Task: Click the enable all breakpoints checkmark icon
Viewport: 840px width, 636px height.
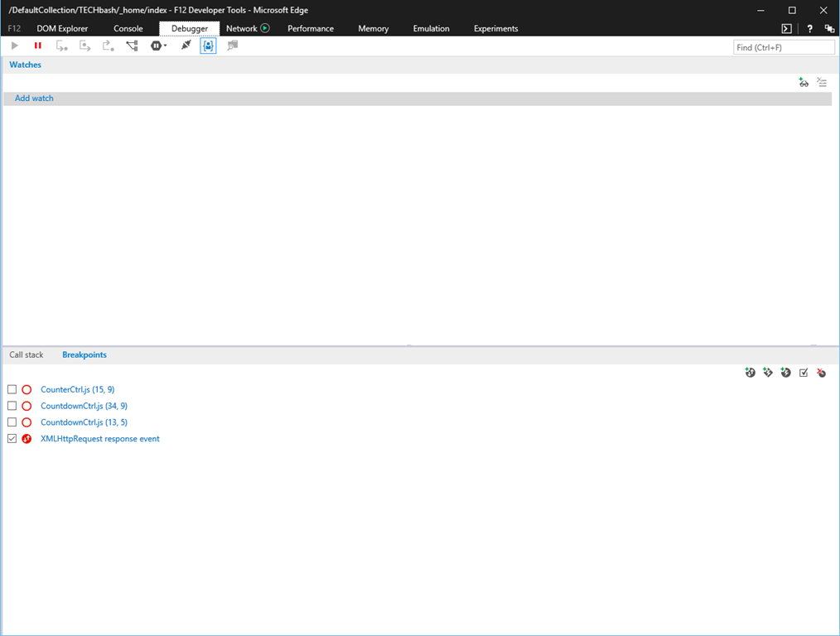Action: pos(804,373)
